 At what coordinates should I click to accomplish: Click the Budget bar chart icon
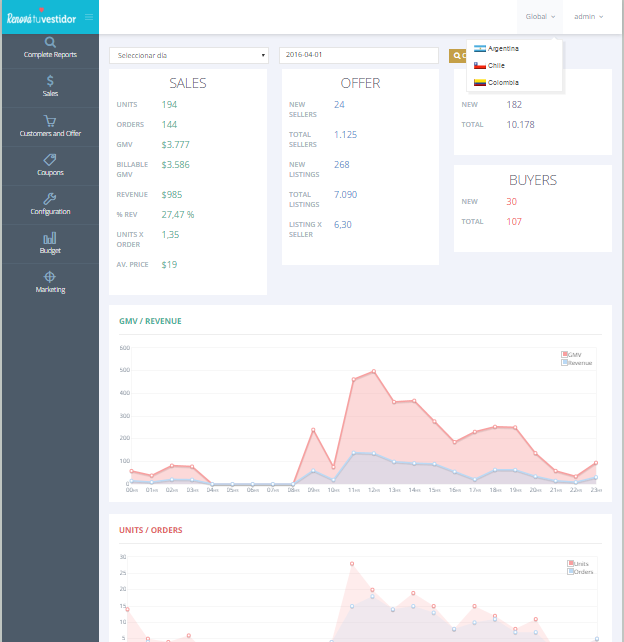pos(50,238)
